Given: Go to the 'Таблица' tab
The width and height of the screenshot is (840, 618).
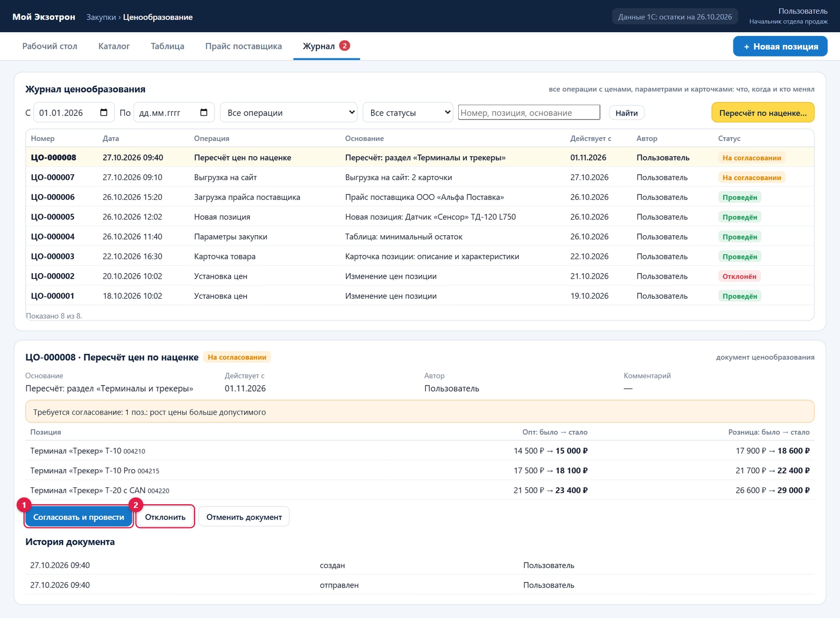Looking at the screenshot, I should tap(168, 46).
